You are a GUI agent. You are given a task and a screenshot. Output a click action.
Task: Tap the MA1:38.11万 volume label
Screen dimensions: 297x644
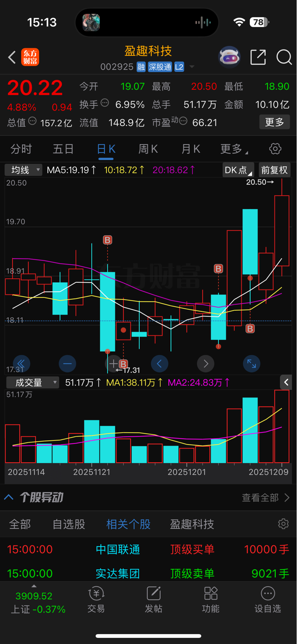[135, 383]
